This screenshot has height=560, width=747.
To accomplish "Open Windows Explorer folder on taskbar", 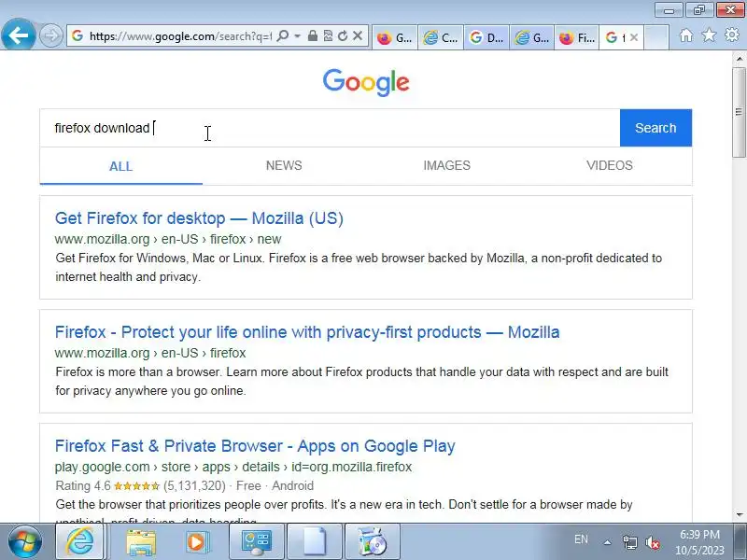I will 141,542.
